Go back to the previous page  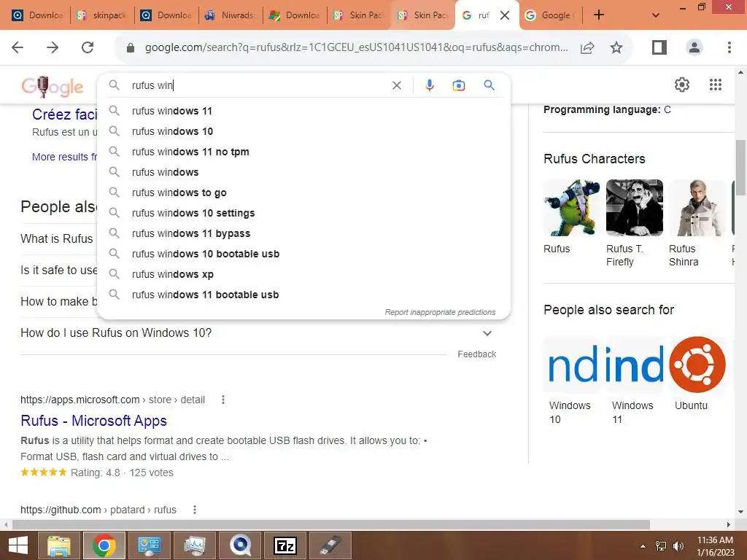[18, 47]
